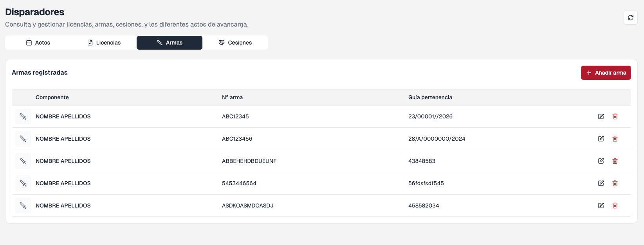Image resolution: width=644 pixels, height=245 pixels.
Task: Click the guide value 458582034
Action: pos(424,206)
